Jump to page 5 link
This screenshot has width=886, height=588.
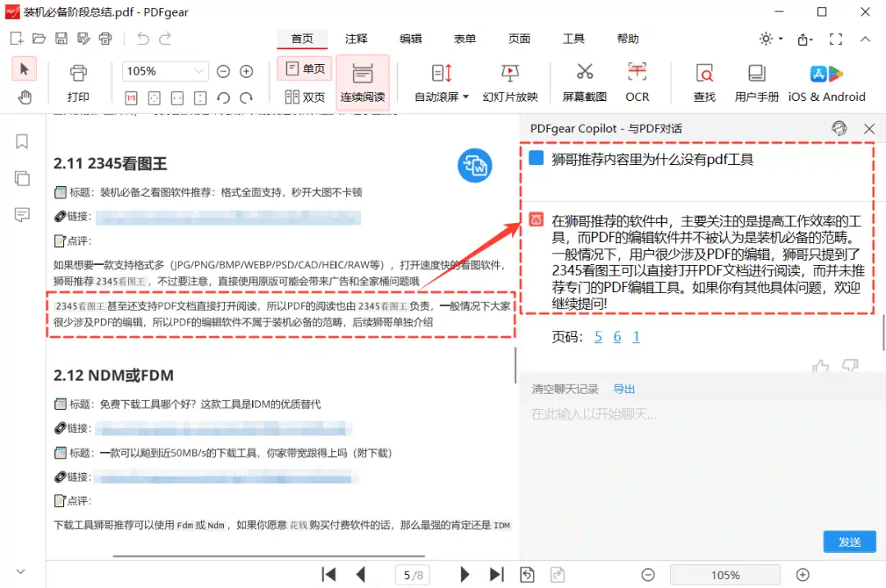[x=598, y=337]
